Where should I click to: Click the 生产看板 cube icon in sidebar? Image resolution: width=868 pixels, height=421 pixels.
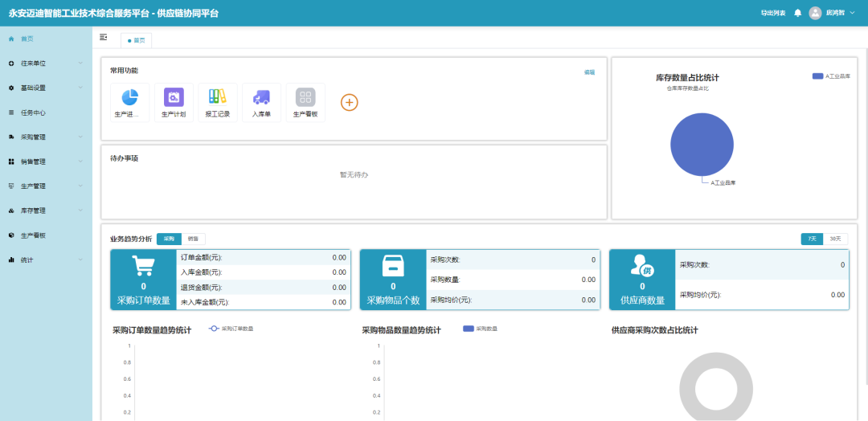click(11, 235)
